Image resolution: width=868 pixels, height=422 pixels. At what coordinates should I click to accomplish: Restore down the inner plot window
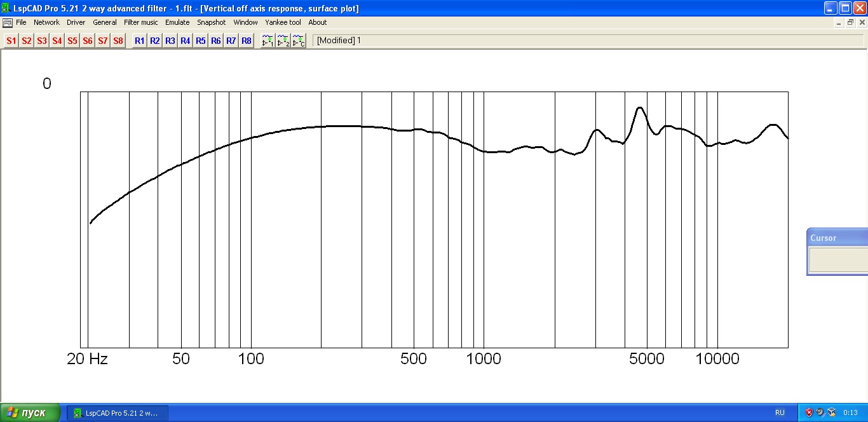tap(850, 22)
